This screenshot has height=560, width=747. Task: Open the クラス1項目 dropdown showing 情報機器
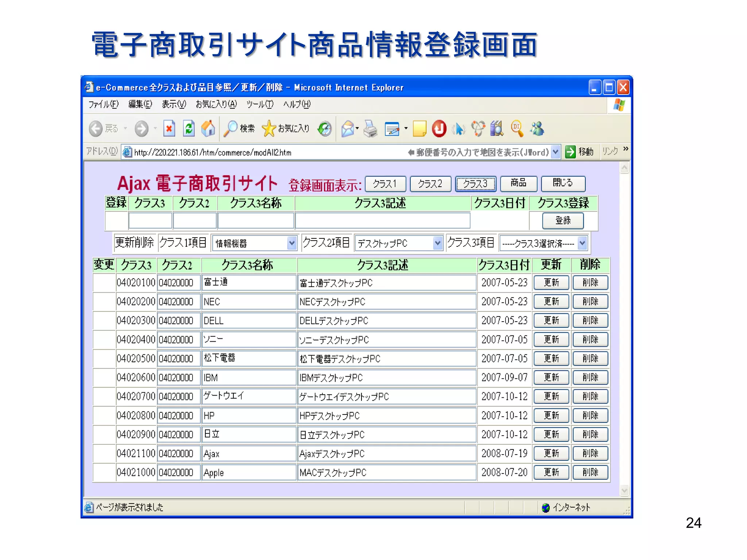(x=255, y=243)
